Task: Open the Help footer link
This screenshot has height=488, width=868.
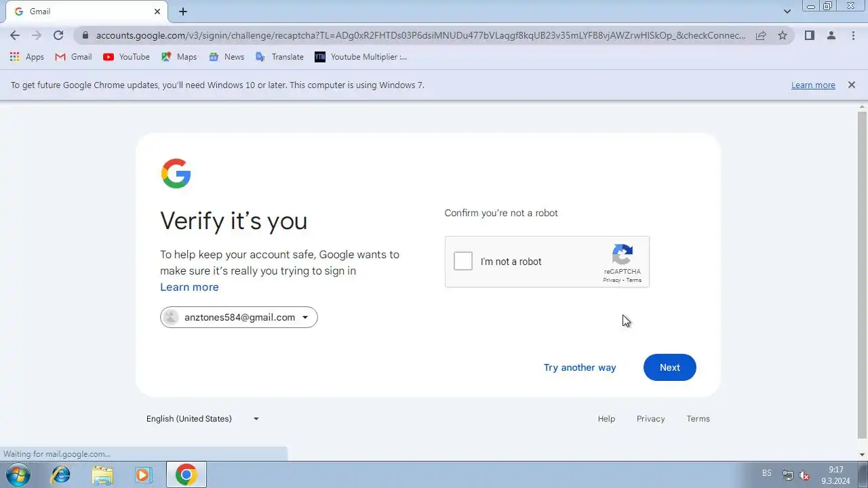Action: click(x=606, y=419)
